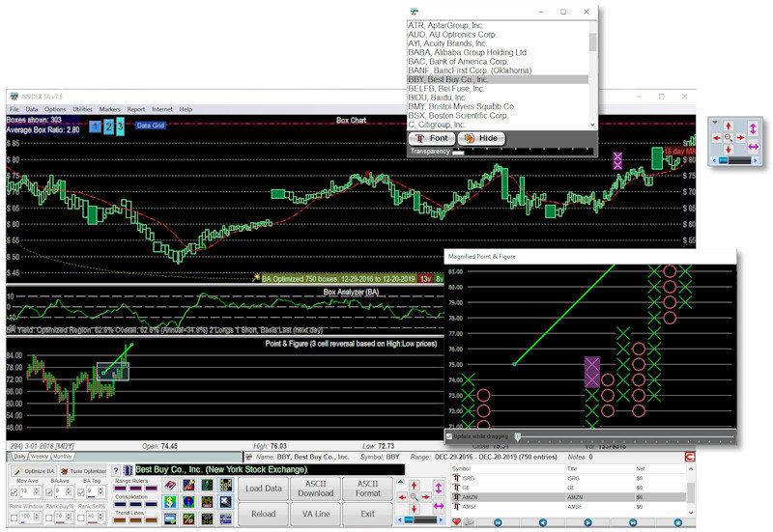This screenshot has width=773, height=532.
Task: Click the first purple Range Rulers swatch
Action: click(120, 489)
